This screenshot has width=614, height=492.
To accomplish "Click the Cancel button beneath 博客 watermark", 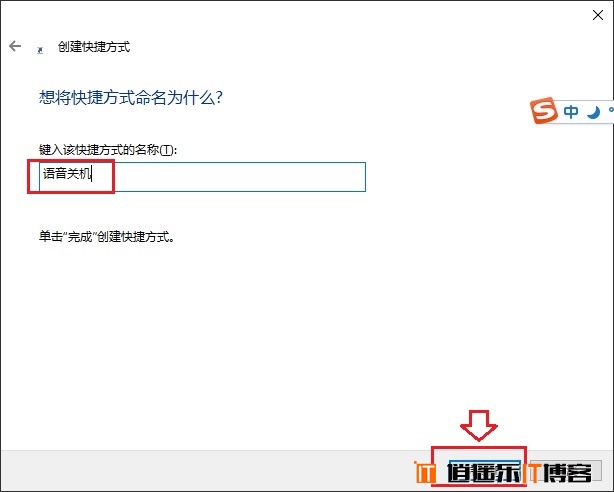I will click(x=566, y=471).
